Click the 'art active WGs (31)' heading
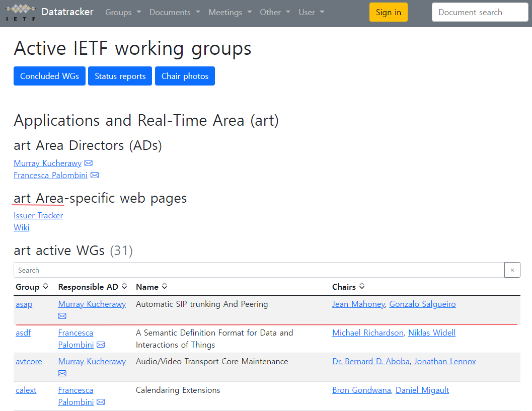The image size is (532, 411). (73, 251)
